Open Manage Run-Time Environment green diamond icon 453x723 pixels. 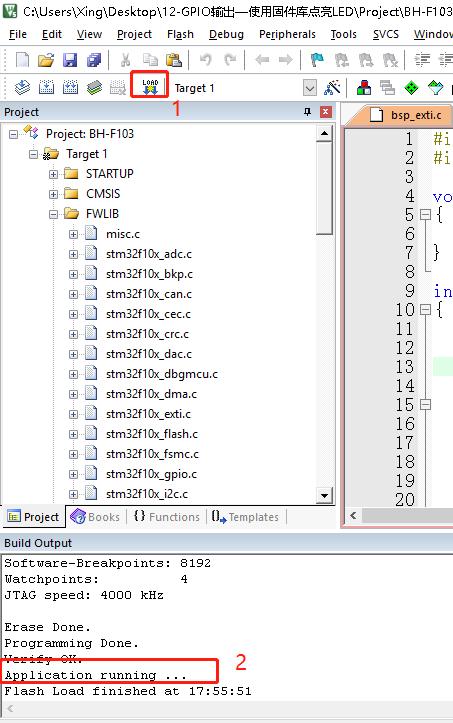click(x=411, y=87)
